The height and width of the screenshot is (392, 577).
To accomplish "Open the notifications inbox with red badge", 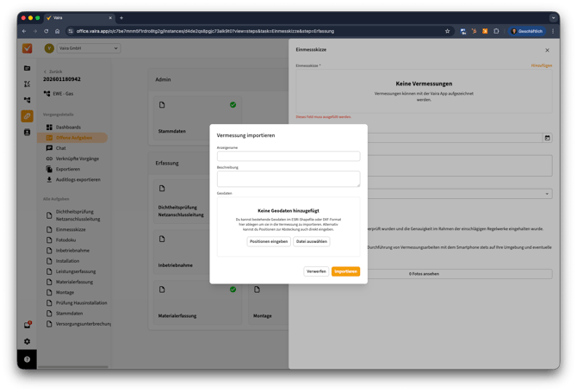I will tap(27, 325).
